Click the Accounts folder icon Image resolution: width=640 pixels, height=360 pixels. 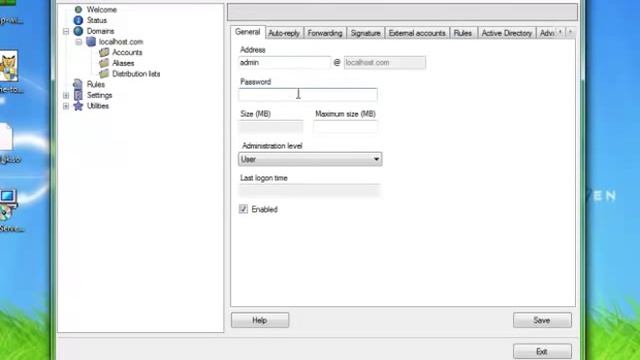tap(104, 52)
